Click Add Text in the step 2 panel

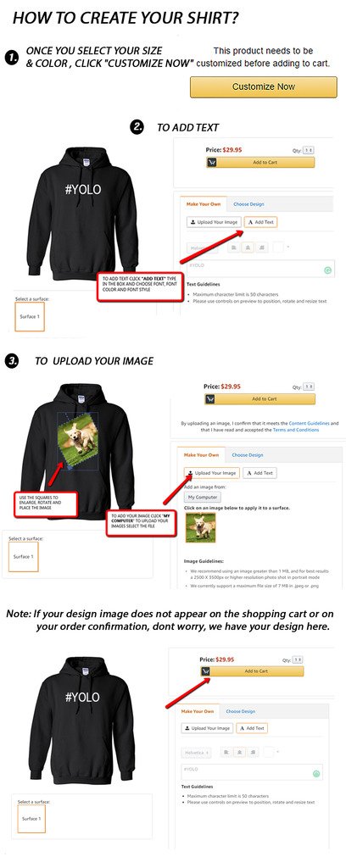click(x=260, y=222)
